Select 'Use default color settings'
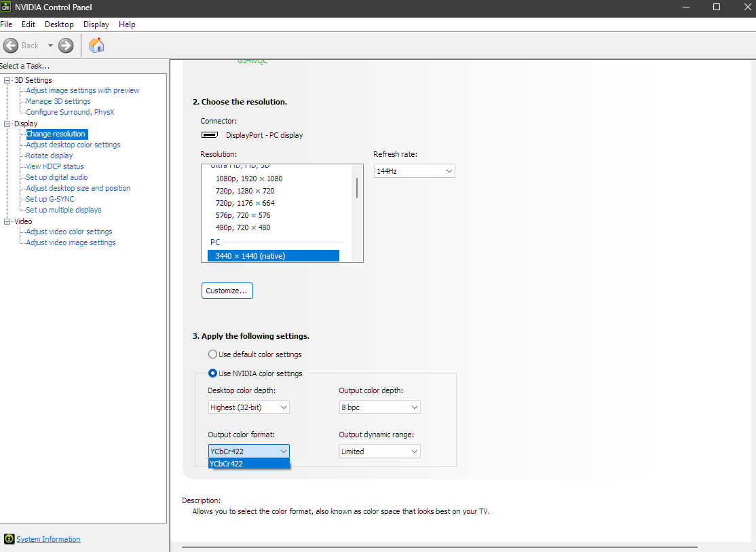Screen dimensions: 756x552 click(212, 354)
